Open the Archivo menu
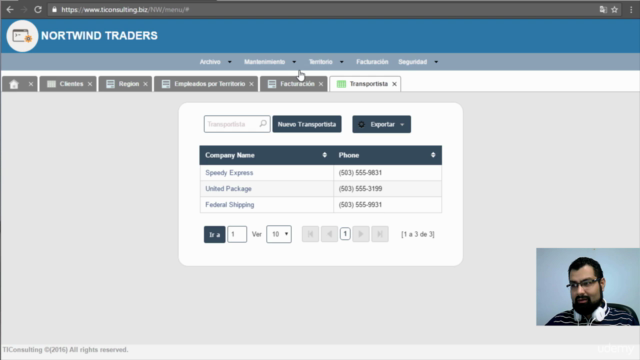This screenshot has height=360, width=640. (210, 62)
